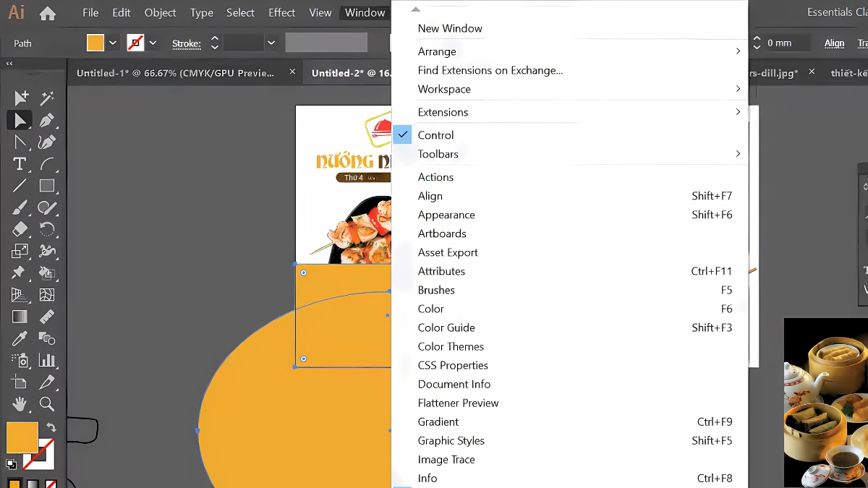Open the stroke color dropdown arrow
The height and width of the screenshot is (488, 868).
tap(153, 43)
